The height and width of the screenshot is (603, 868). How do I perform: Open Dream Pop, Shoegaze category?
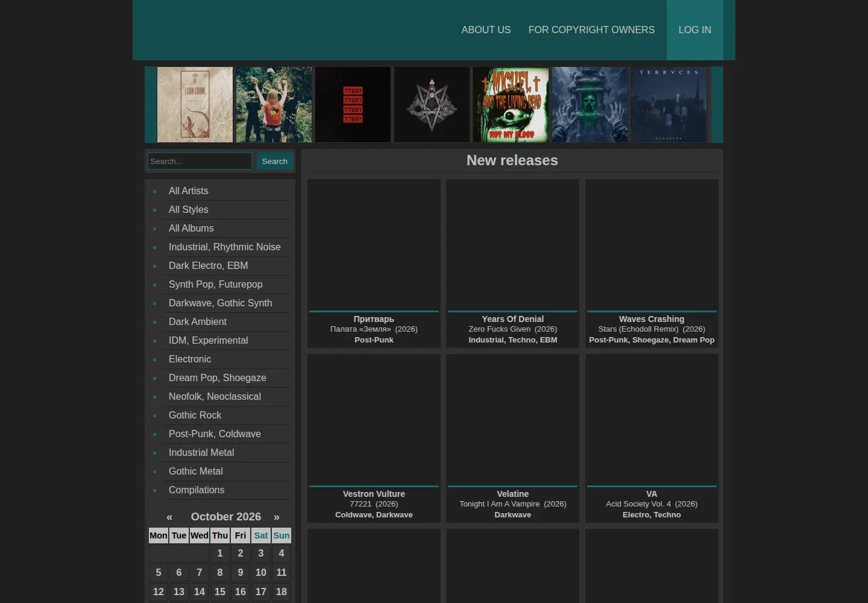tap(218, 377)
